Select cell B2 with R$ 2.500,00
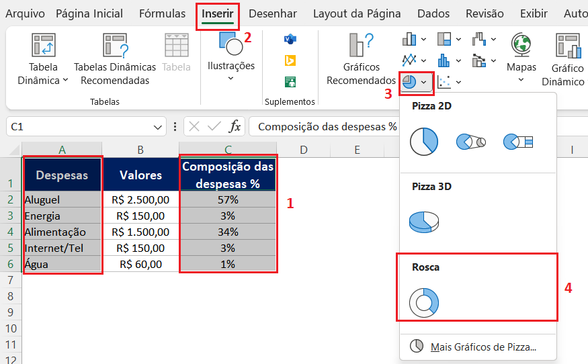This screenshot has width=588, height=364. tap(140, 199)
